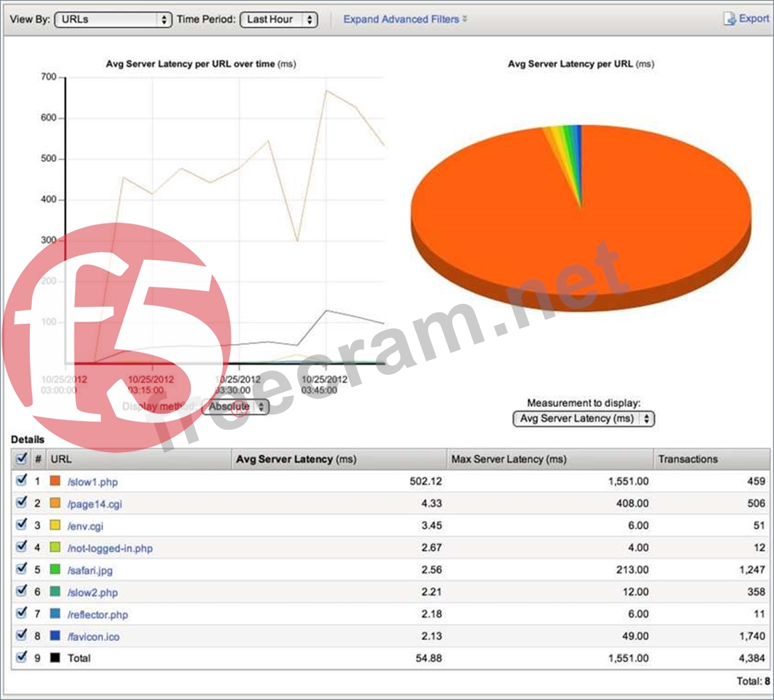Open the /env.cgi URL link
Screen dimensions: 774x700
85,526
